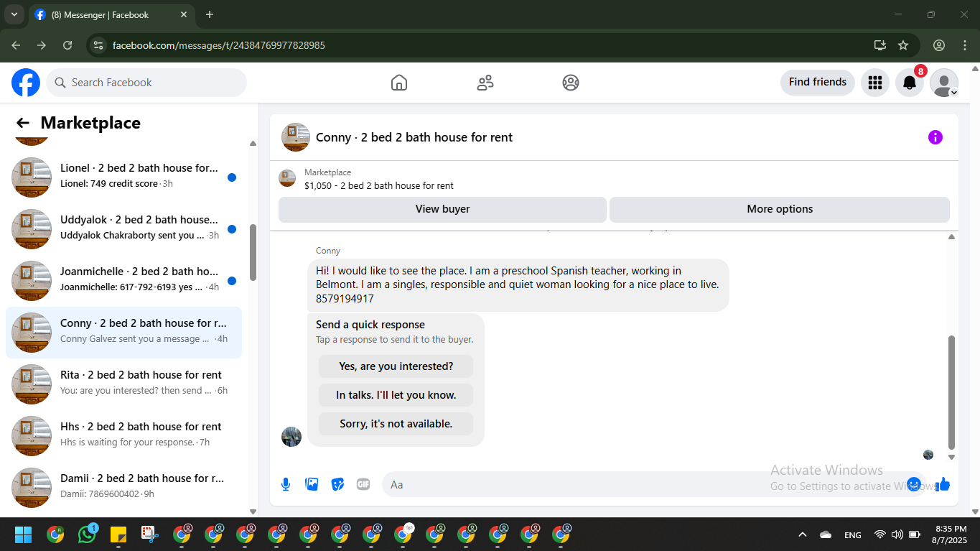Open the Chrome profile icon

pyautogui.click(x=939, y=45)
